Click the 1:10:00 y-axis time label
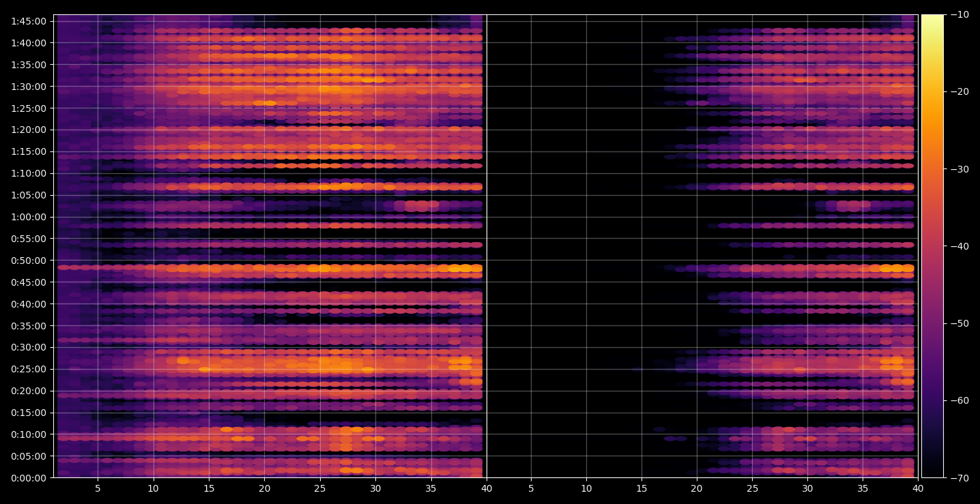The width and height of the screenshot is (980, 504). click(29, 173)
